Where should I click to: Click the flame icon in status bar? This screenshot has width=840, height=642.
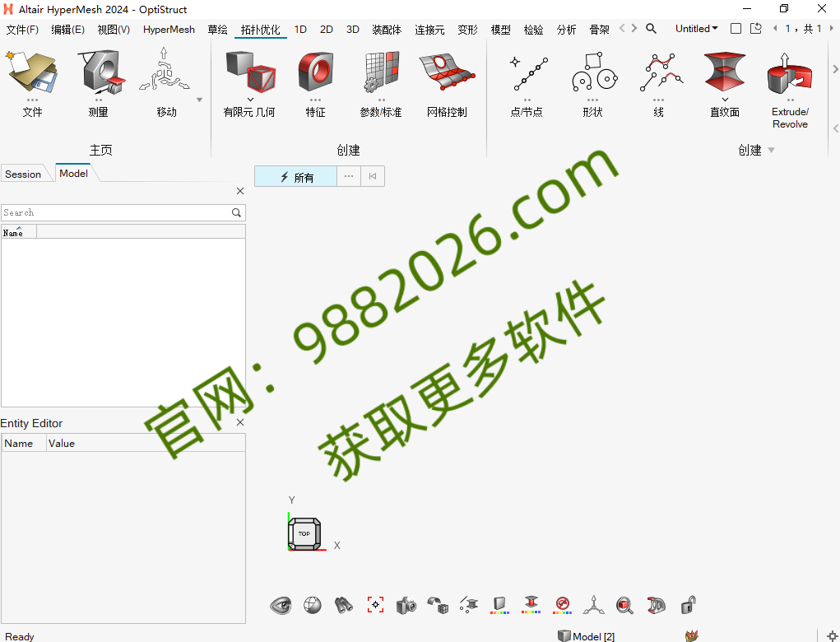692,635
